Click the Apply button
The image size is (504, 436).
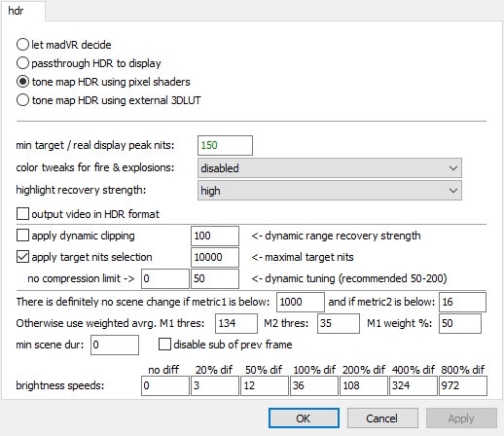461,418
